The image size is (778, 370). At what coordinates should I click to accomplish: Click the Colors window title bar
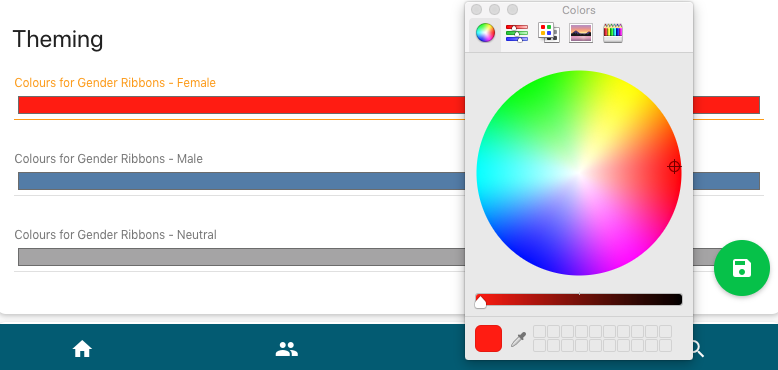[579, 10]
